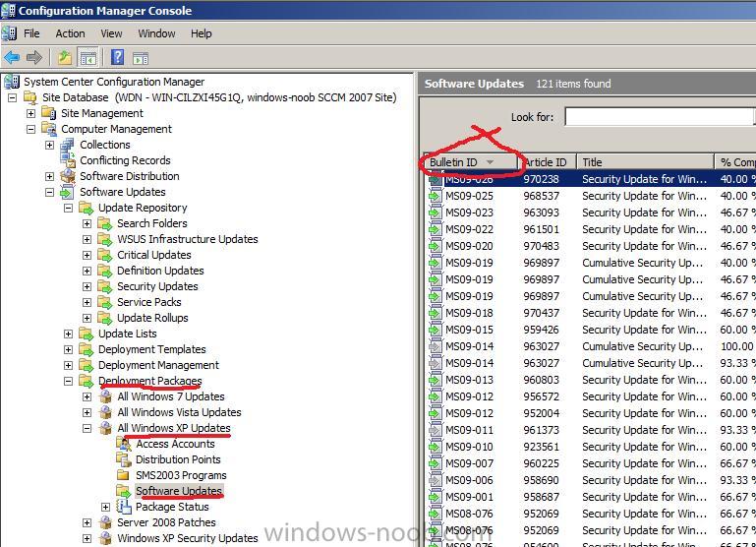756x547 pixels.
Task: Open the View menu
Action: 111,33
